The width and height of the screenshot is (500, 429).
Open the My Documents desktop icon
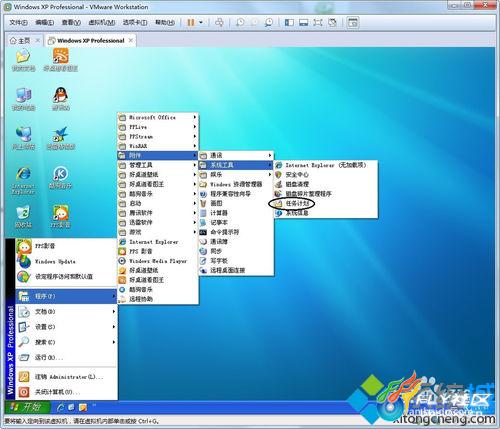(x=23, y=60)
